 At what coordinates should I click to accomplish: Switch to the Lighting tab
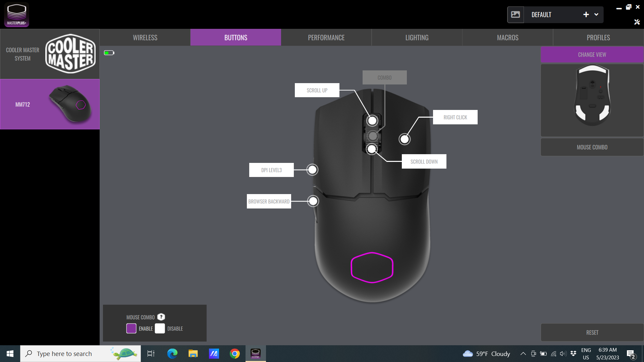click(x=417, y=37)
